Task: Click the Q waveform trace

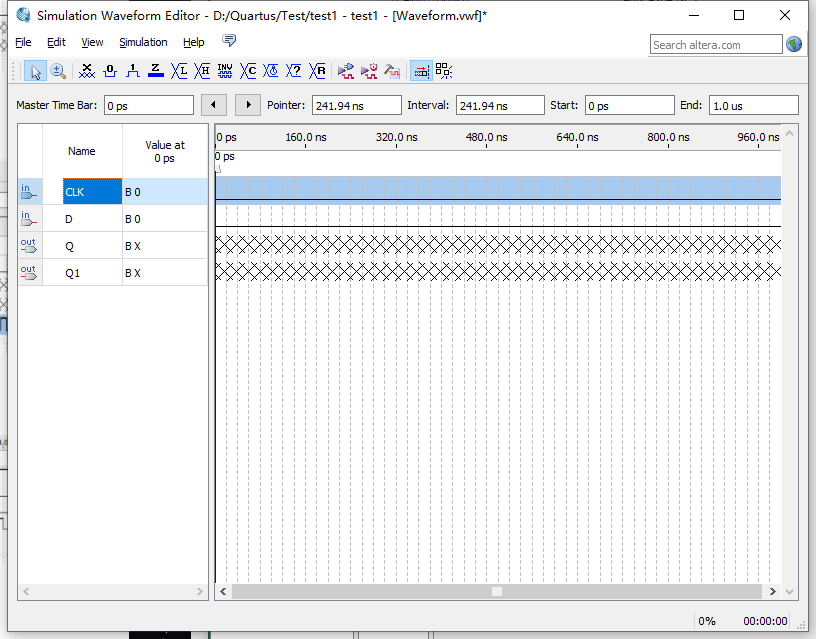Action: [x=498, y=244]
